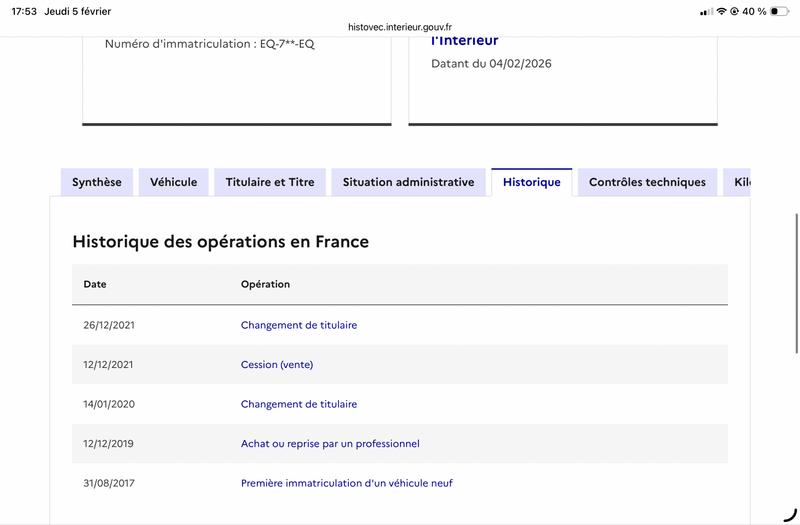Tap the 17:53 clock in status bar
This screenshot has height=525, width=800.
tap(26, 11)
